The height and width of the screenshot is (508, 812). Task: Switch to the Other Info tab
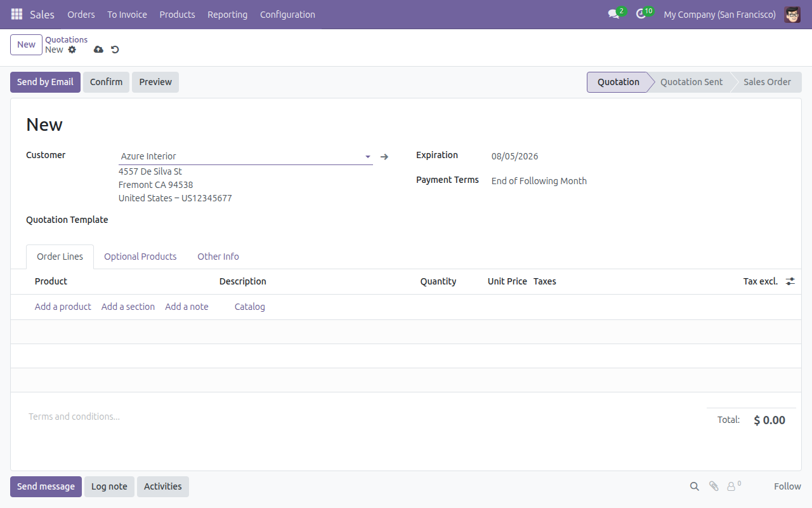pyautogui.click(x=218, y=257)
